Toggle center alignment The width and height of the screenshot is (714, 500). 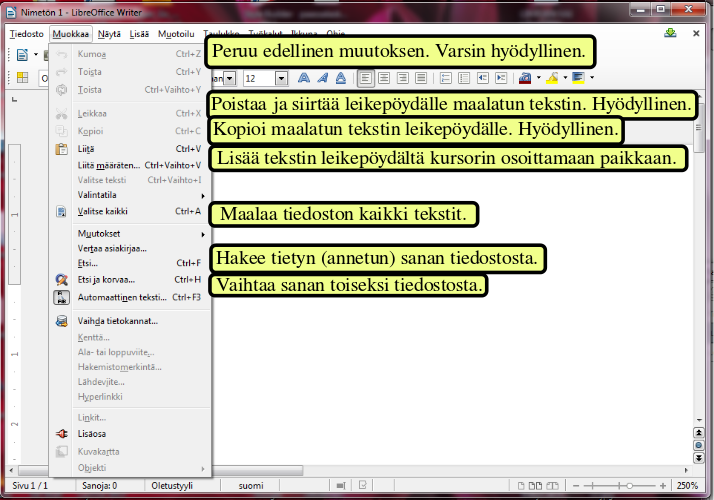(x=384, y=78)
